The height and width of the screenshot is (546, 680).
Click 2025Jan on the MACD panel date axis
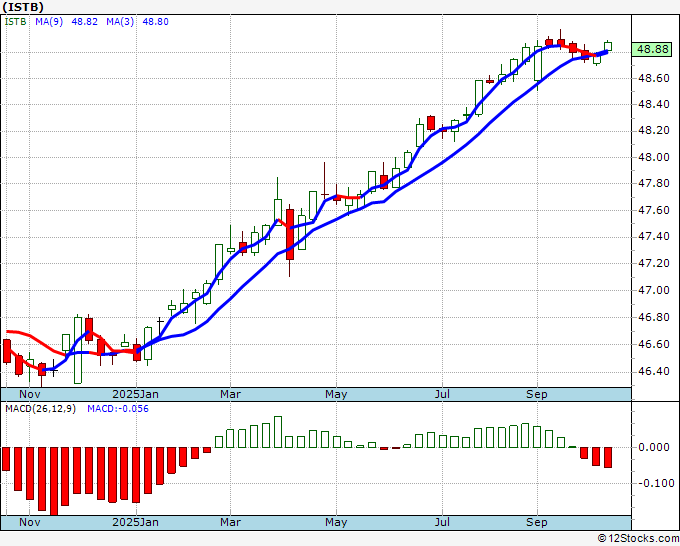point(135,522)
